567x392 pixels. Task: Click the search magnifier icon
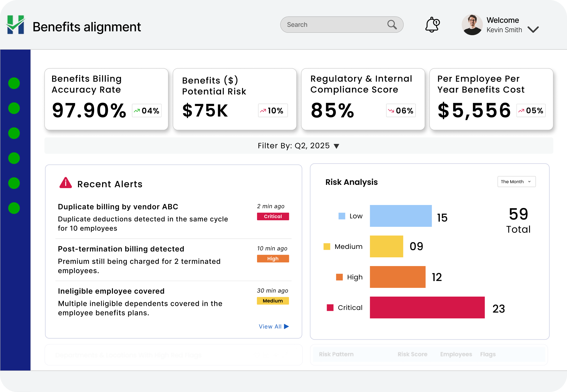point(392,25)
